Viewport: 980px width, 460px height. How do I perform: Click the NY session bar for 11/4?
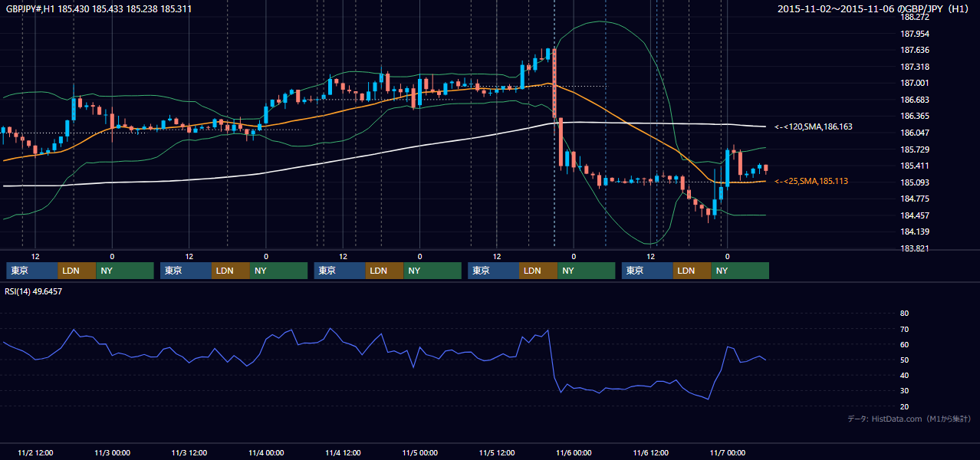(x=432, y=271)
